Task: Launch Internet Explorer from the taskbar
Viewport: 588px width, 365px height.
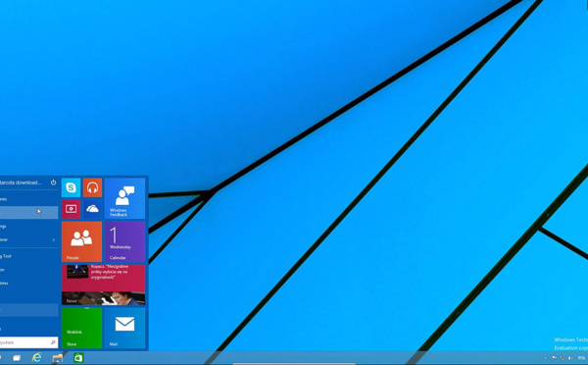Action: click(x=37, y=357)
